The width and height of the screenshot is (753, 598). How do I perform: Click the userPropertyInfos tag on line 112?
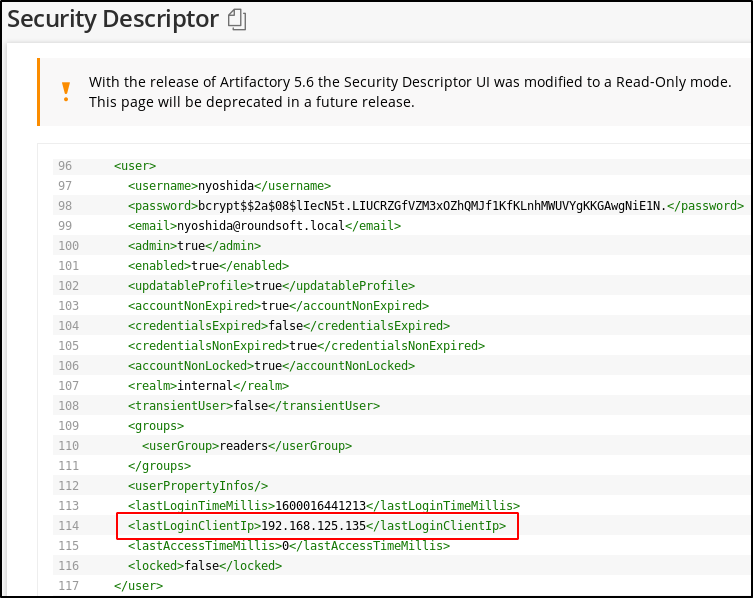[198, 486]
